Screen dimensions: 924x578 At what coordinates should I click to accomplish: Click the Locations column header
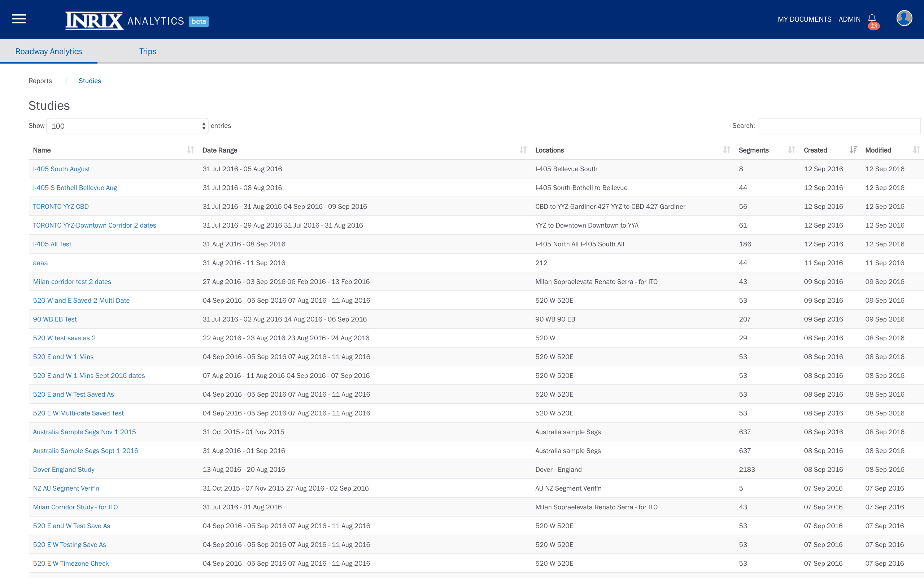549,150
